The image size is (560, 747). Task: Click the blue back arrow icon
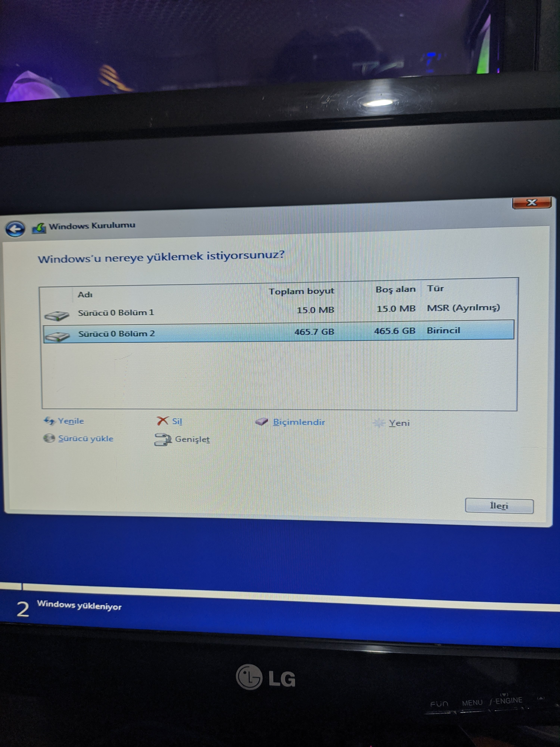[x=15, y=229]
